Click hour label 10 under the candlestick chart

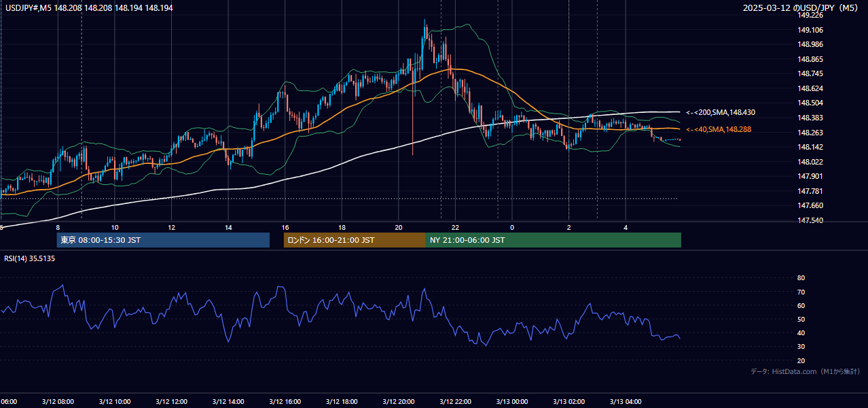115,227
